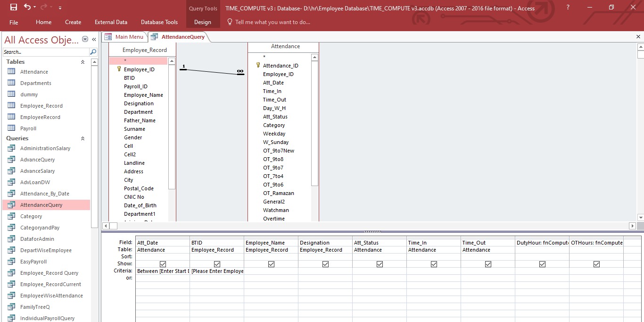Open All Access Objects dropdown menu

pyautogui.click(x=85, y=40)
